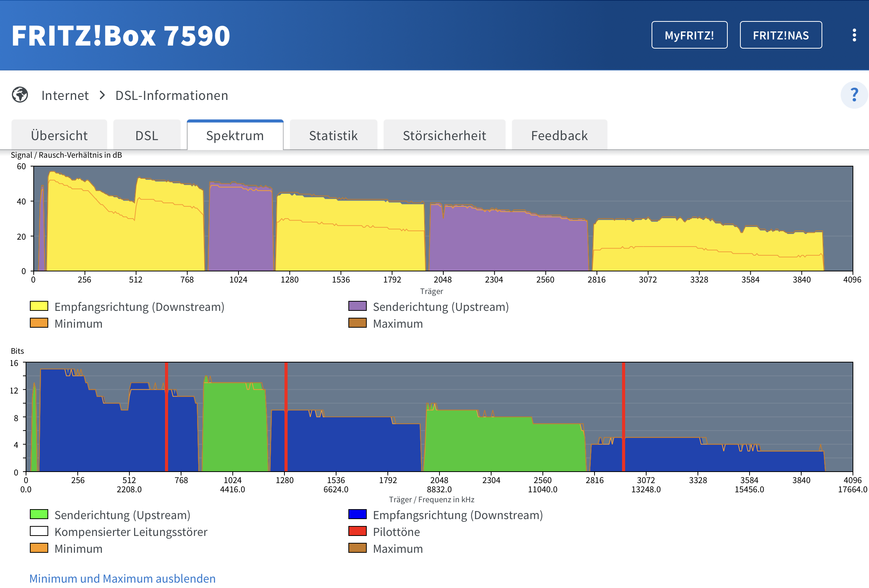Open the Statistik tab
This screenshot has height=588, width=869.
point(333,135)
